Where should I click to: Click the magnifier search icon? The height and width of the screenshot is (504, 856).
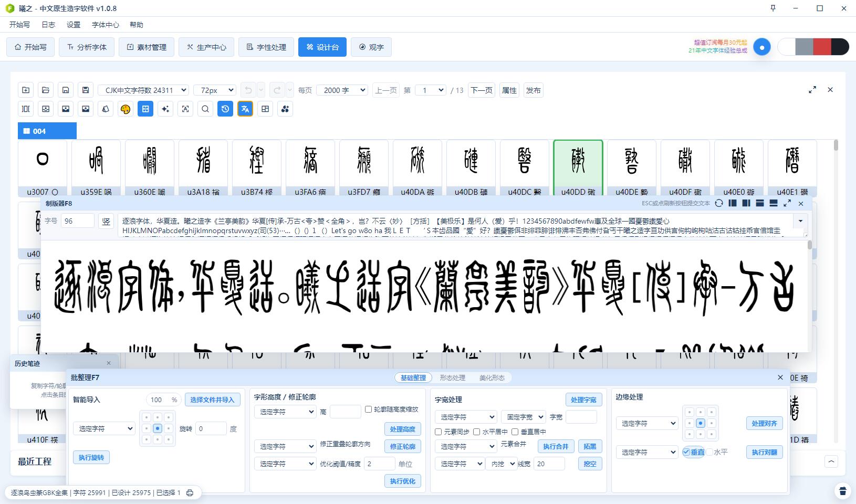point(205,109)
